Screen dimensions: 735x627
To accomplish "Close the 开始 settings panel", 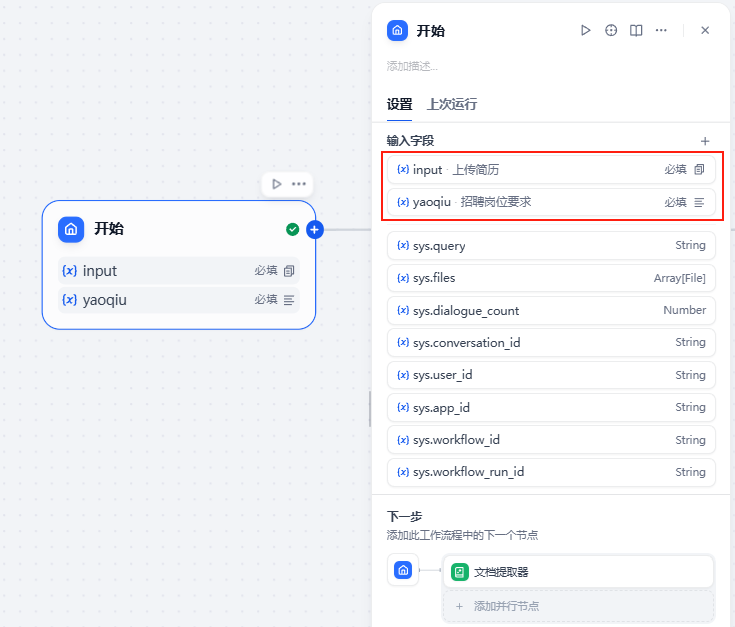I will pyautogui.click(x=705, y=31).
